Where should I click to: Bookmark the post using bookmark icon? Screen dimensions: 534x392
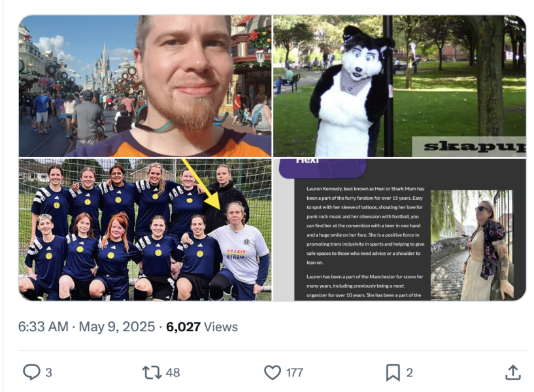pos(393,372)
